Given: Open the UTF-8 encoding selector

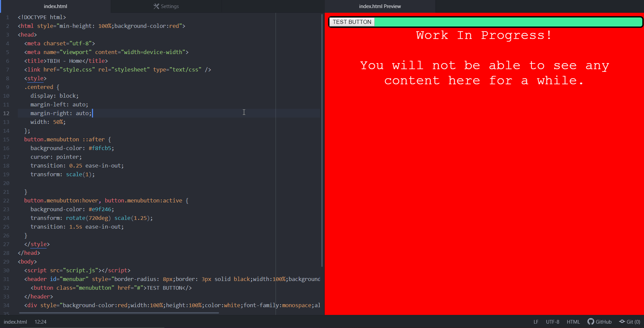Looking at the screenshot, I should 552,322.
